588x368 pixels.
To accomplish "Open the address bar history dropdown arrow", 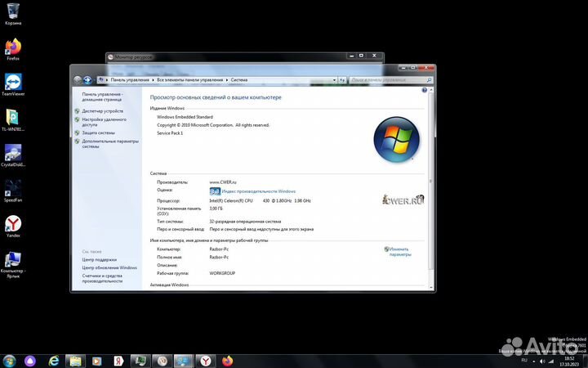I will click(334, 80).
